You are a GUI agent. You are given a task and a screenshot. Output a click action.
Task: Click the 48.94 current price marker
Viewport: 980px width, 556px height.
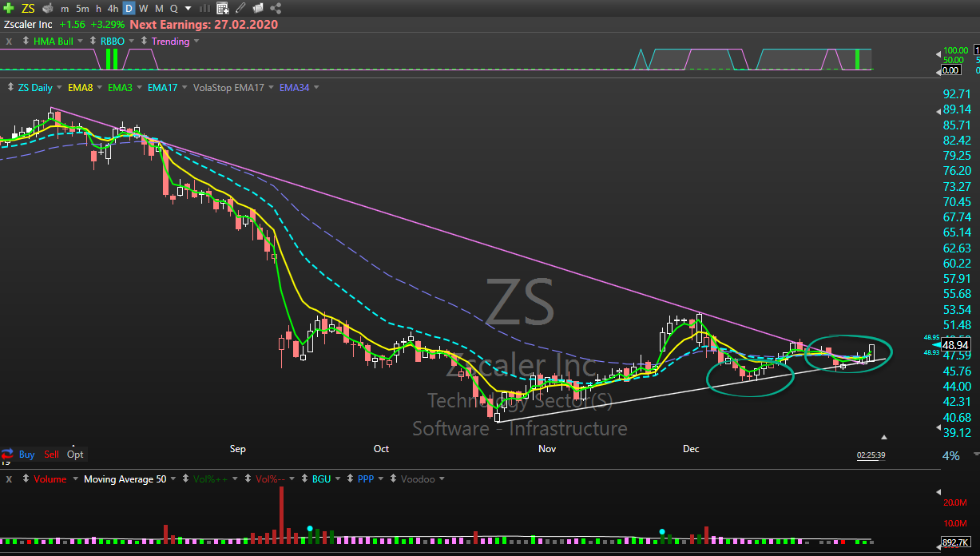coord(954,344)
